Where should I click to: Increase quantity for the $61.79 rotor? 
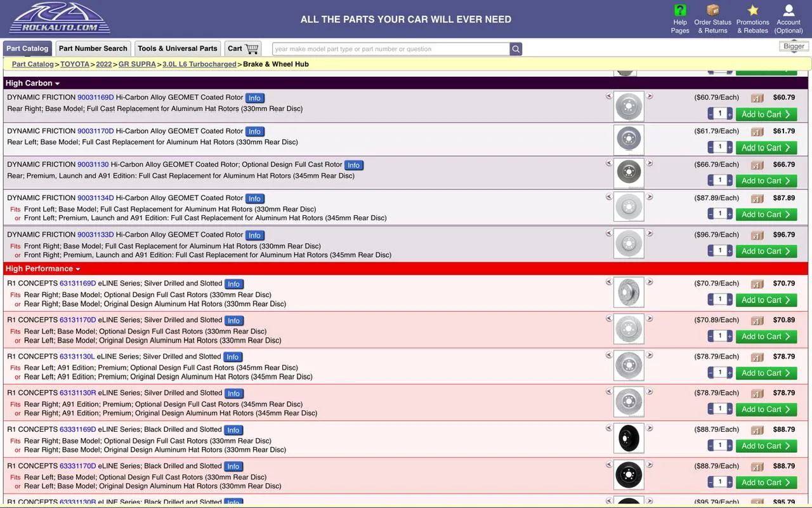click(x=730, y=147)
